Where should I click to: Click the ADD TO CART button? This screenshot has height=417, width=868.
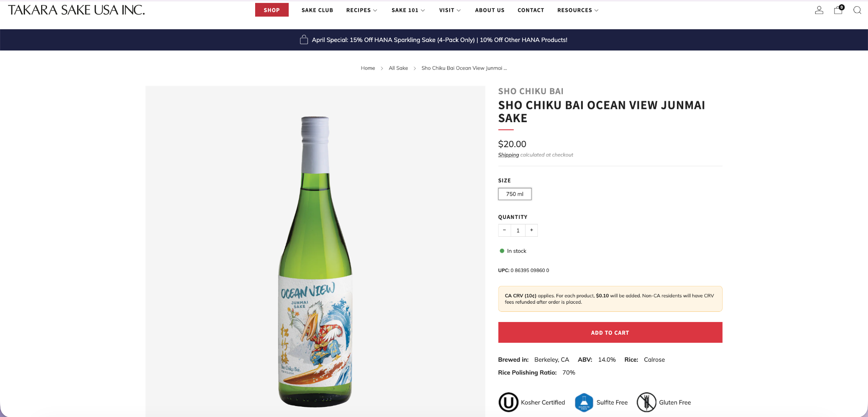pos(610,333)
